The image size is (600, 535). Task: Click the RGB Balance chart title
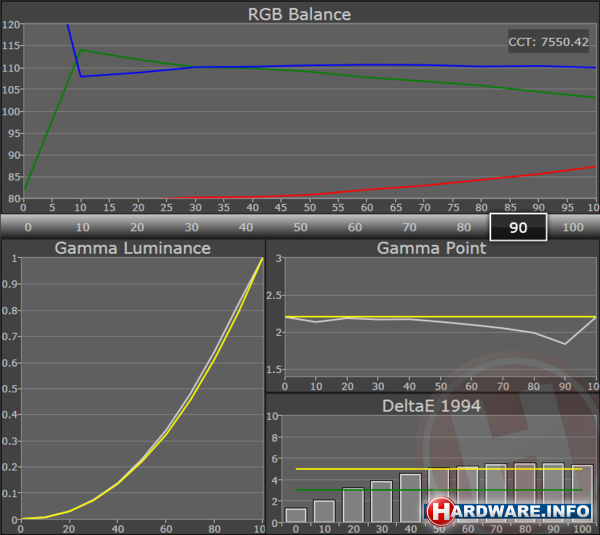point(300,14)
